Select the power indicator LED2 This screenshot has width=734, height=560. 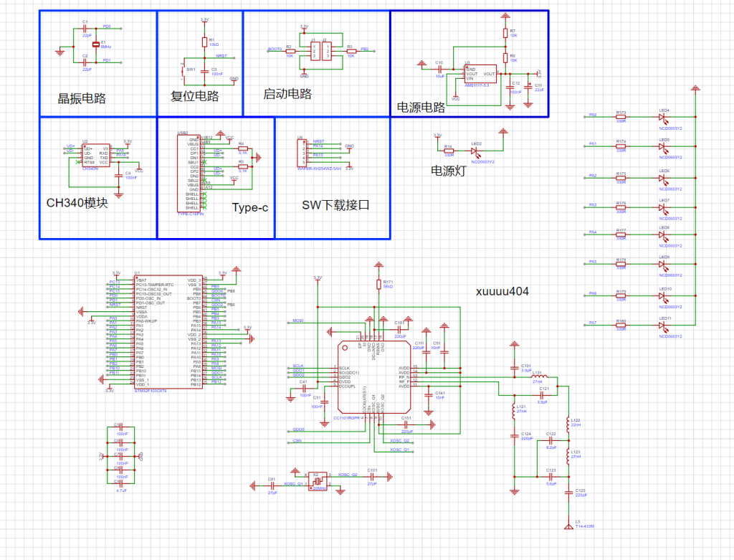(x=476, y=151)
